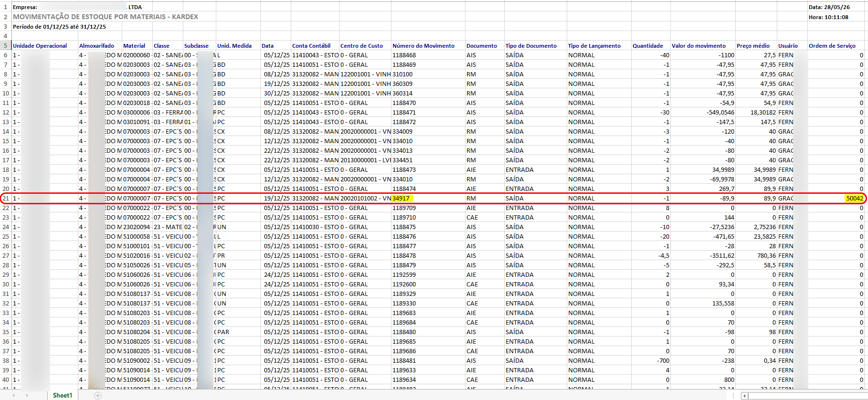Viewport: 868px width, 400px height.
Task: Select the movement value 135,558
Action: coord(723,304)
